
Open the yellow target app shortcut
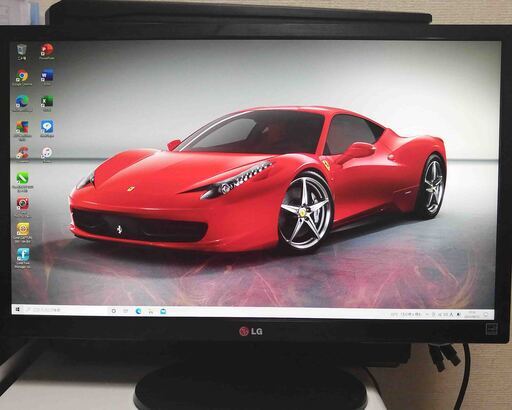[22, 233]
